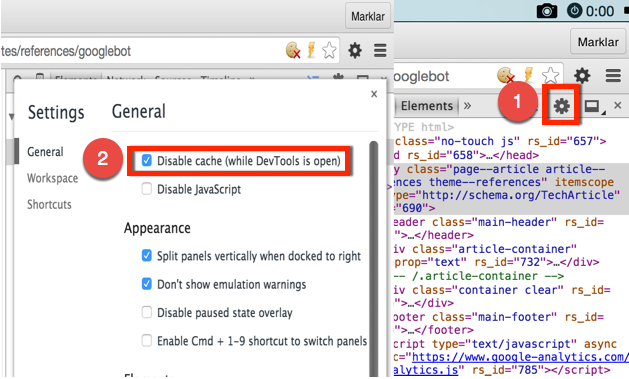The width and height of the screenshot is (629, 379).
Task: Click bookmark star in right address bar
Action: coord(550,75)
